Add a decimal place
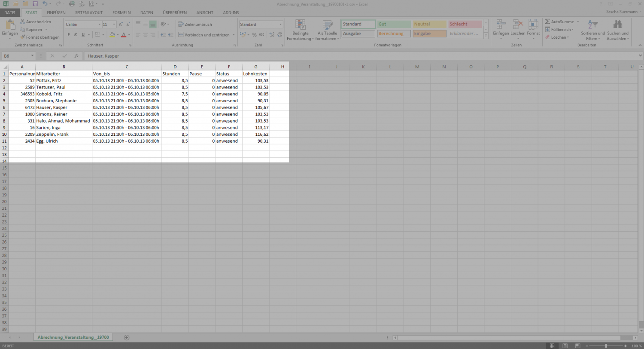The width and height of the screenshot is (644, 349). pos(271,35)
